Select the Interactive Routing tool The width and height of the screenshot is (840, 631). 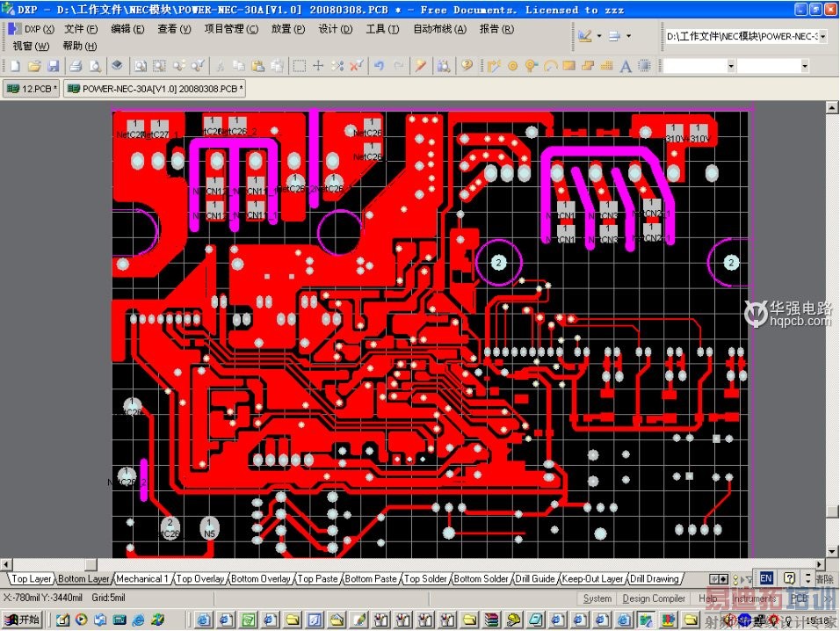[x=494, y=65]
